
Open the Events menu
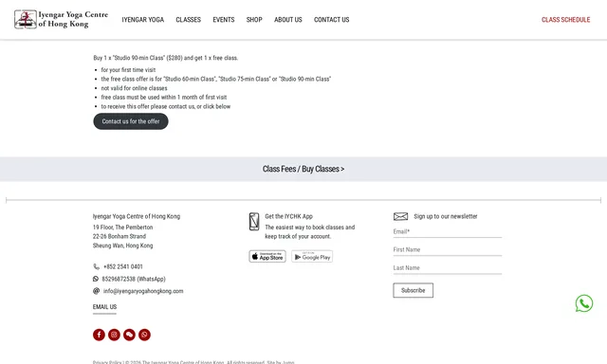point(224,20)
